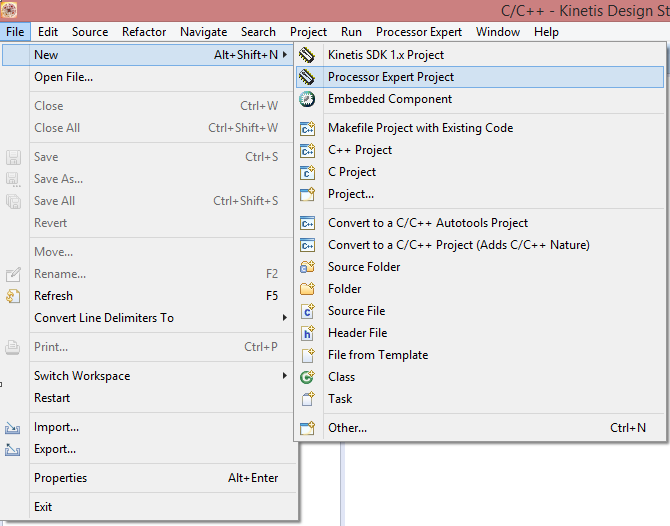The width and height of the screenshot is (670, 526).
Task: Select Makefile Project with Existing Code
Action: [x=480, y=128]
